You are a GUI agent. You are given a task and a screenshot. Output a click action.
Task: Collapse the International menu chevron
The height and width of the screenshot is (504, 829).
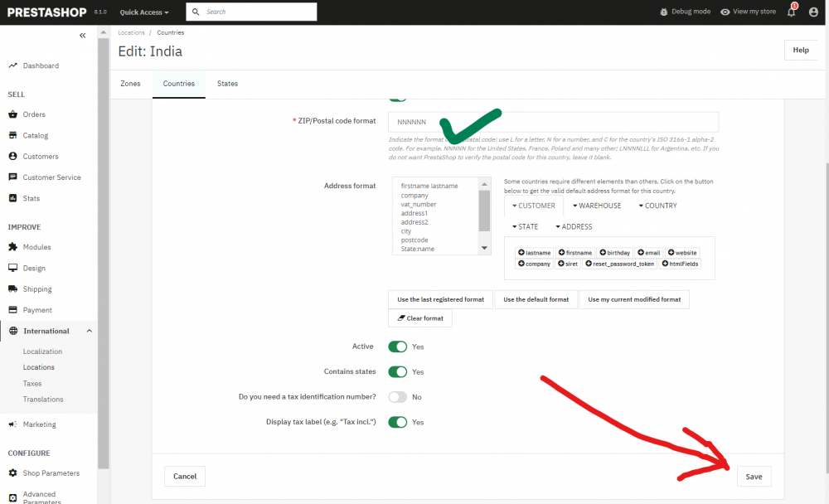[90, 331]
